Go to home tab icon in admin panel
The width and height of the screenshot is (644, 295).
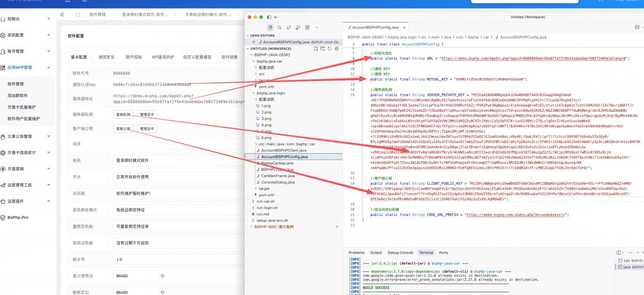pos(78,15)
